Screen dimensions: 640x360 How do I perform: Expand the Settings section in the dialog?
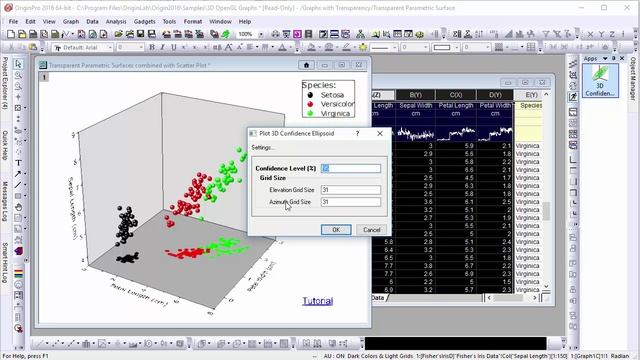262,147
